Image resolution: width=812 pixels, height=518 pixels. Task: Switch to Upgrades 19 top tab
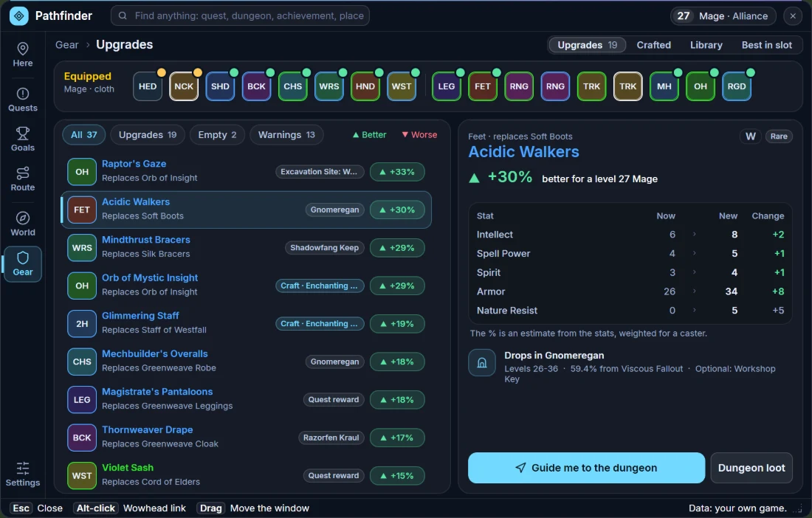[588, 45]
